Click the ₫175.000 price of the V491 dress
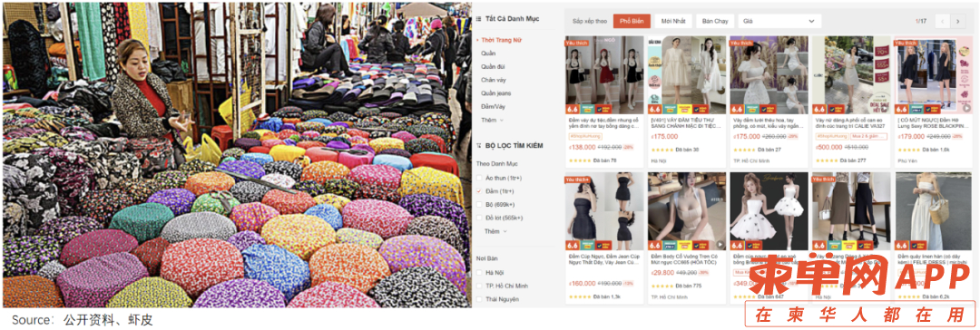 coord(664,136)
